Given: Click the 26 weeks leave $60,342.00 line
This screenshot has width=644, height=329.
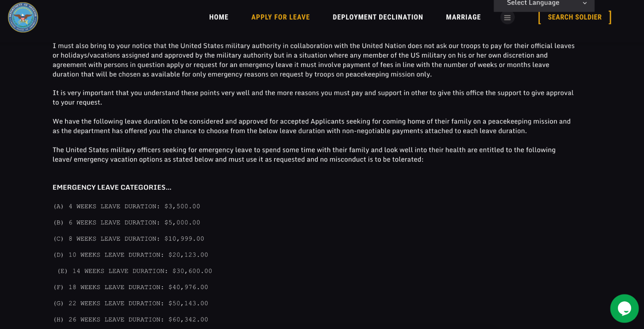Looking at the screenshot, I should coord(130,319).
